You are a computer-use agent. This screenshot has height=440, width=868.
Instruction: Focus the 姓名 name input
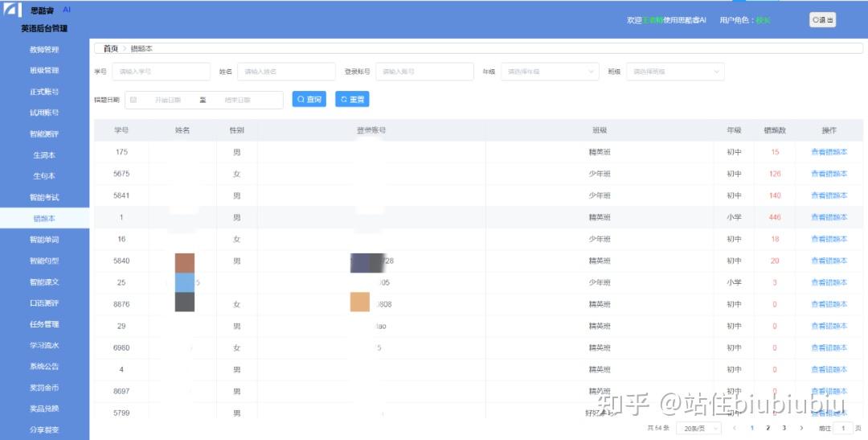286,72
